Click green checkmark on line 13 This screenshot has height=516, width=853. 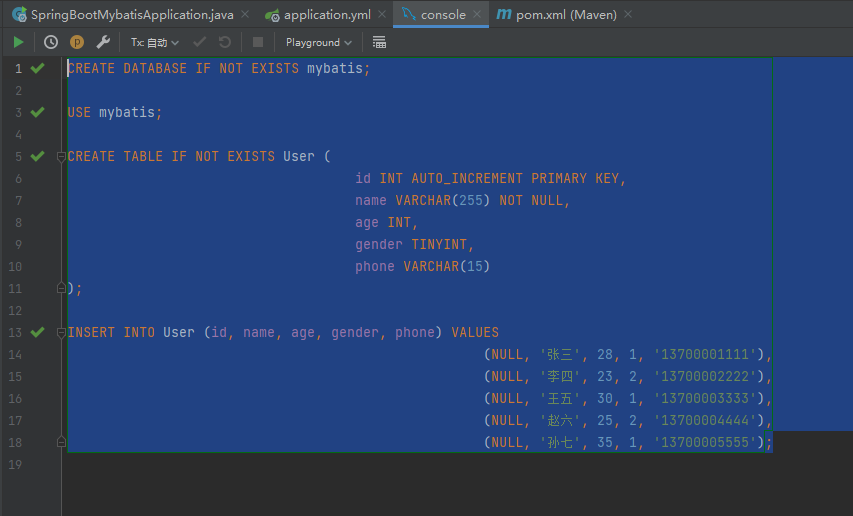tap(38, 332)
